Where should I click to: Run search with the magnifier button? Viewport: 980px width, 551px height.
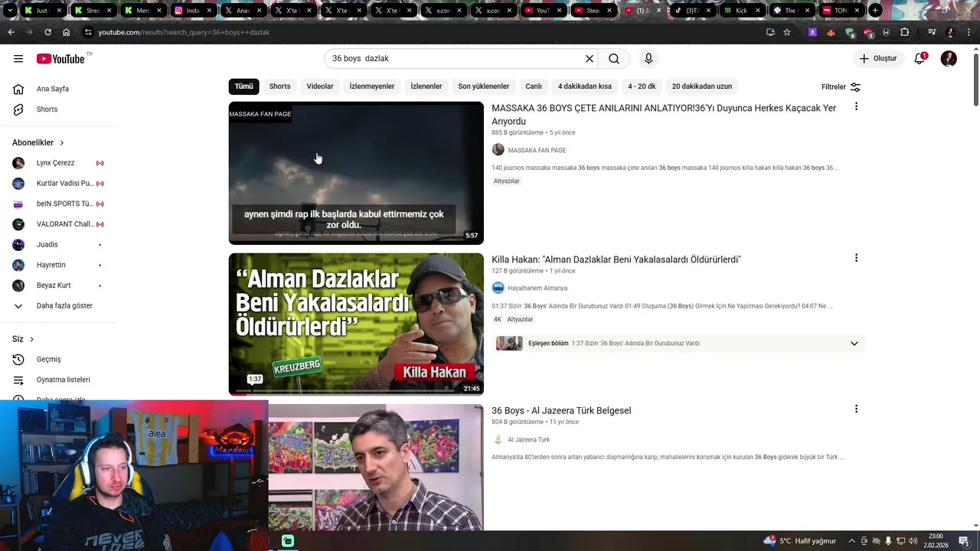[614, 59]
